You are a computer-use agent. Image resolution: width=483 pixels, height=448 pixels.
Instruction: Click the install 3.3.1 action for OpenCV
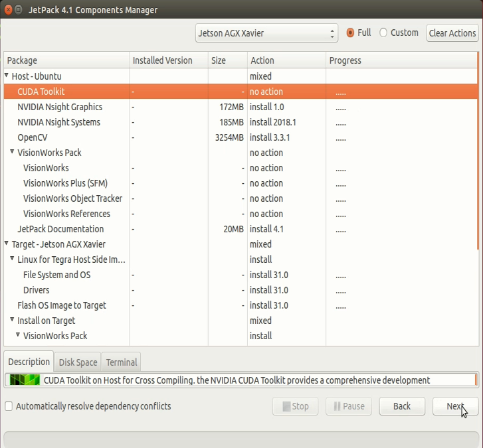point(270,137)
